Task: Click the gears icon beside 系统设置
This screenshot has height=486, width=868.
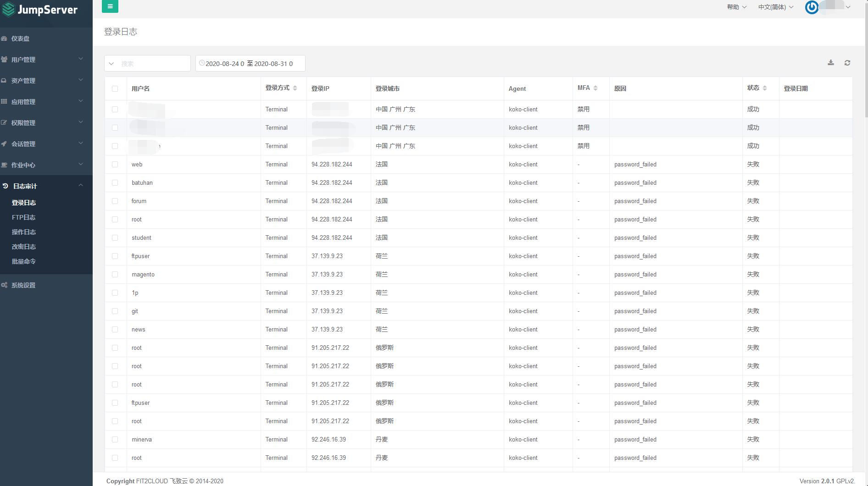Action: (x=4, y=285)
